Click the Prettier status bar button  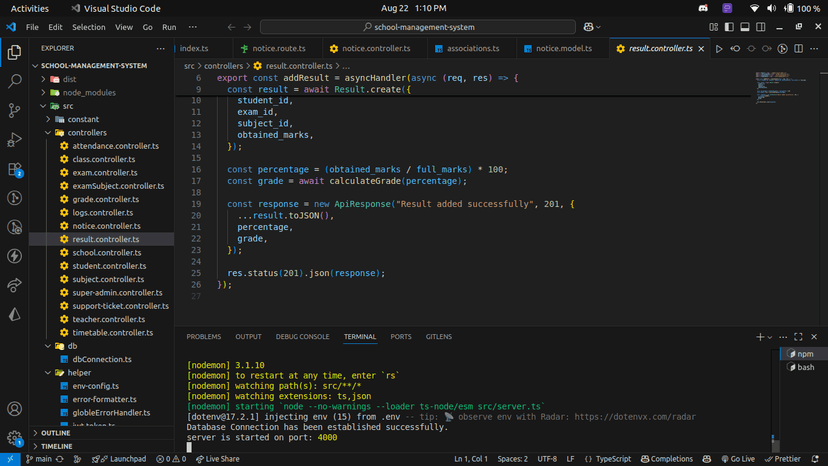pos(786,459)
